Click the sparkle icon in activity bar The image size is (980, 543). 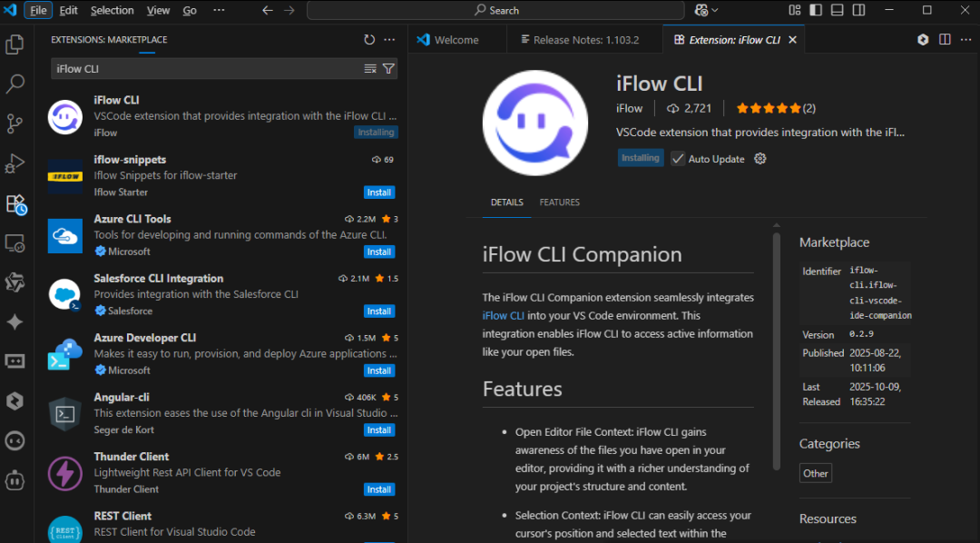[x=15, y=322]
